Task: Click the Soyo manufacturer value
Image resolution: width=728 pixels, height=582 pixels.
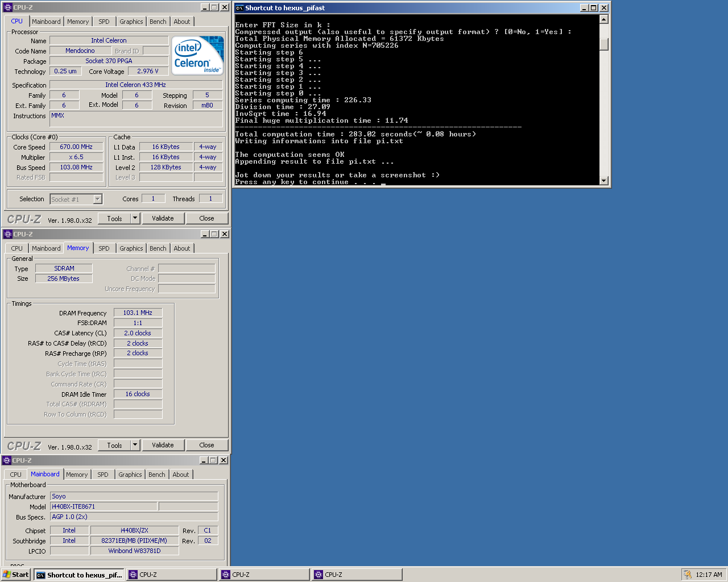Action: 134,496
